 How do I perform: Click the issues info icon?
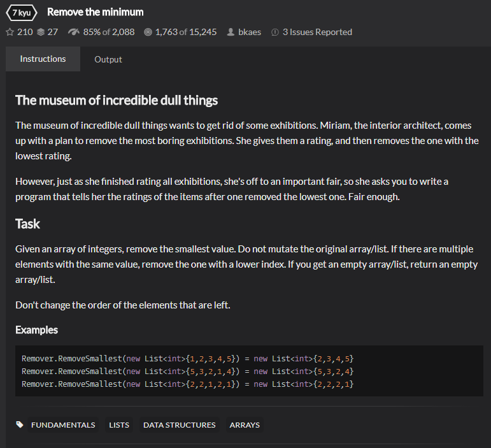coord(274,32)
